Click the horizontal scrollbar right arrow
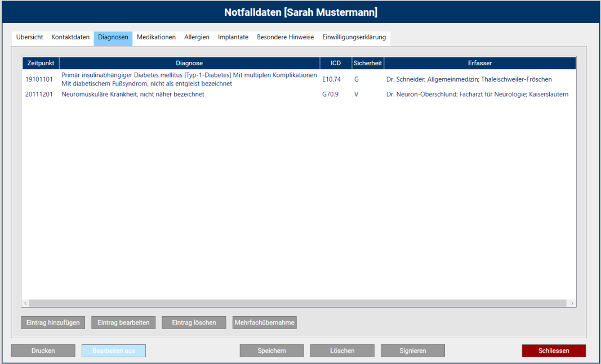The width and height of the screenshot is (601, 364). [572, 303]
